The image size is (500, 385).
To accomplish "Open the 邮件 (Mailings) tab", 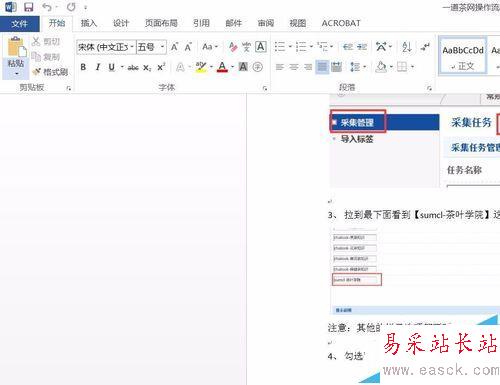I will 233,23.
